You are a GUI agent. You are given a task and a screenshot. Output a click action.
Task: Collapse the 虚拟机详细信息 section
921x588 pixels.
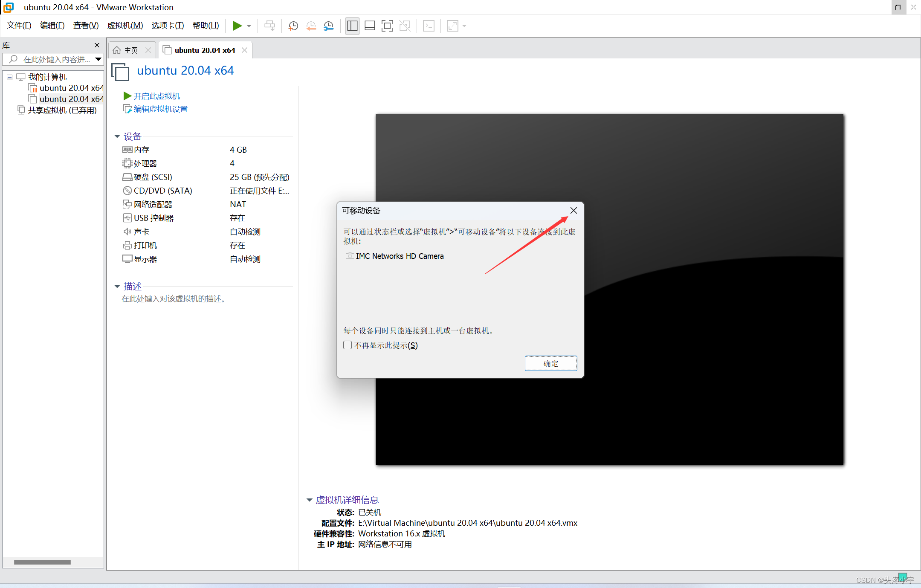tap(310, 500)
